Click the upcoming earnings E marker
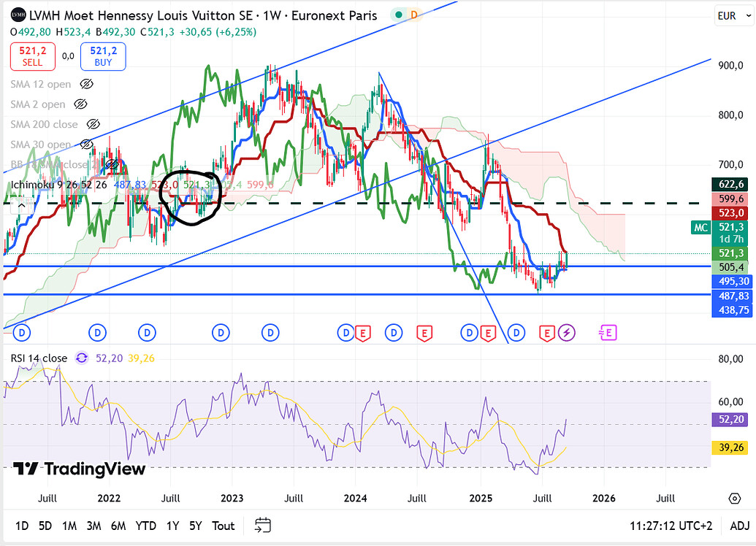Image resolution: width=756 pixels, height=546 pixels. pos(608,333)
